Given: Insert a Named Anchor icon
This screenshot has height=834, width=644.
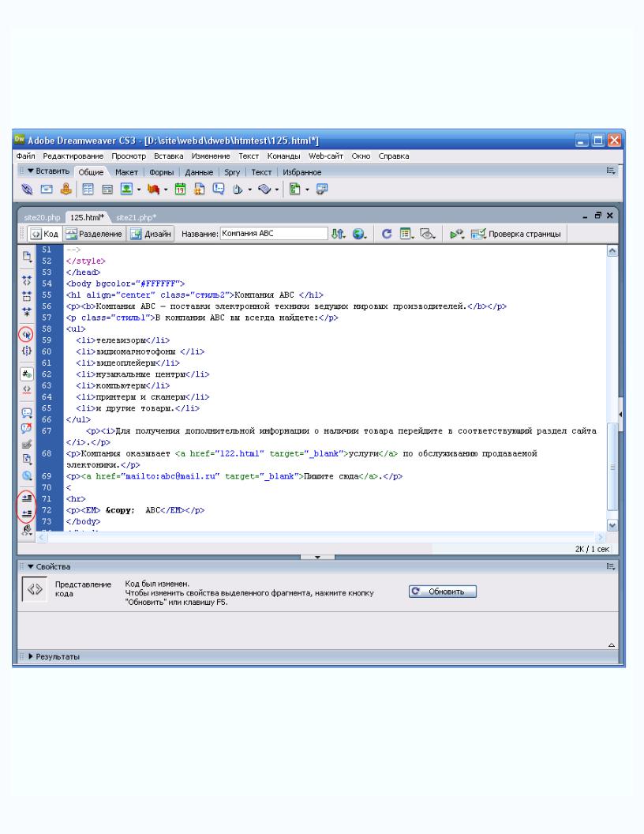Looking at the screenshot, I should (x=66, y=189).
